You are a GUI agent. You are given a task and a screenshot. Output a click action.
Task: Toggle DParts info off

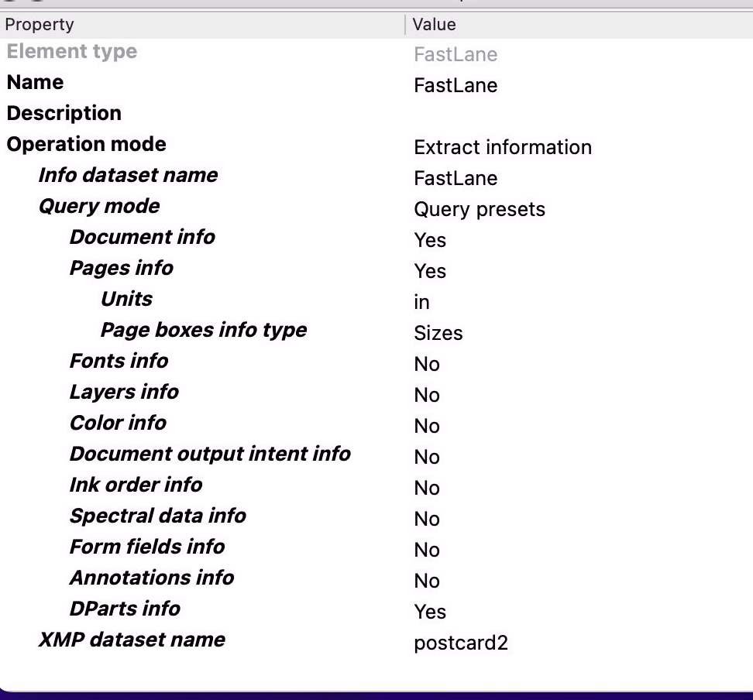430,612
